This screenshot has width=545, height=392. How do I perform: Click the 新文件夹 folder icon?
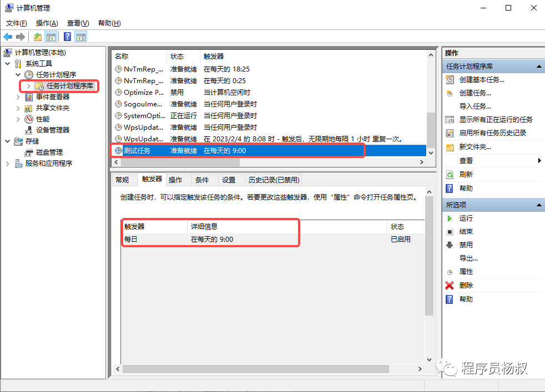click(450, 147)
